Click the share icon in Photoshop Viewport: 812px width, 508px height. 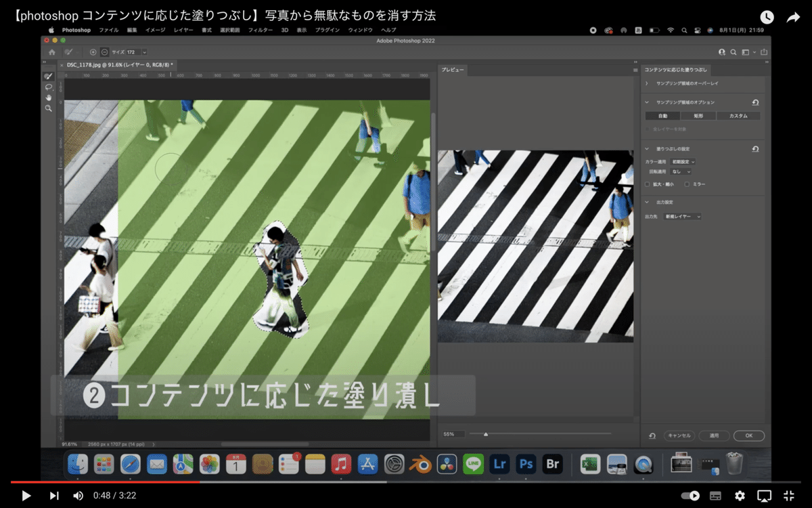pos(764,52)
